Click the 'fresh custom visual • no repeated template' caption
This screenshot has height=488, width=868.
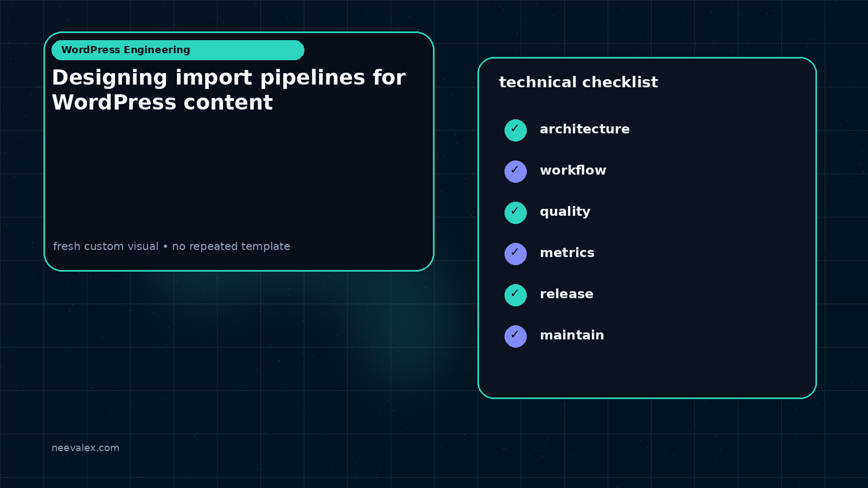click(x=171, y=246)
